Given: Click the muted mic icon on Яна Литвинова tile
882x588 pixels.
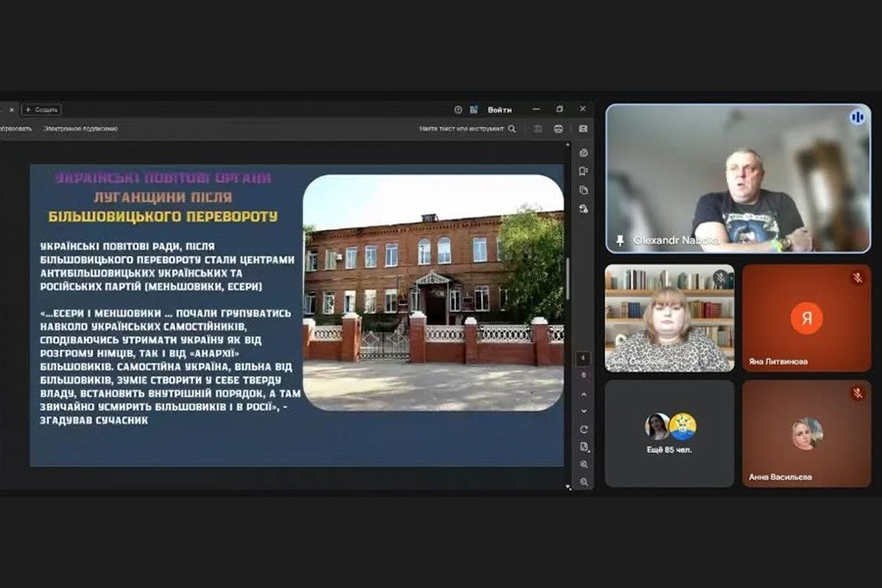Looking at the screenshot, I should 857,277.
